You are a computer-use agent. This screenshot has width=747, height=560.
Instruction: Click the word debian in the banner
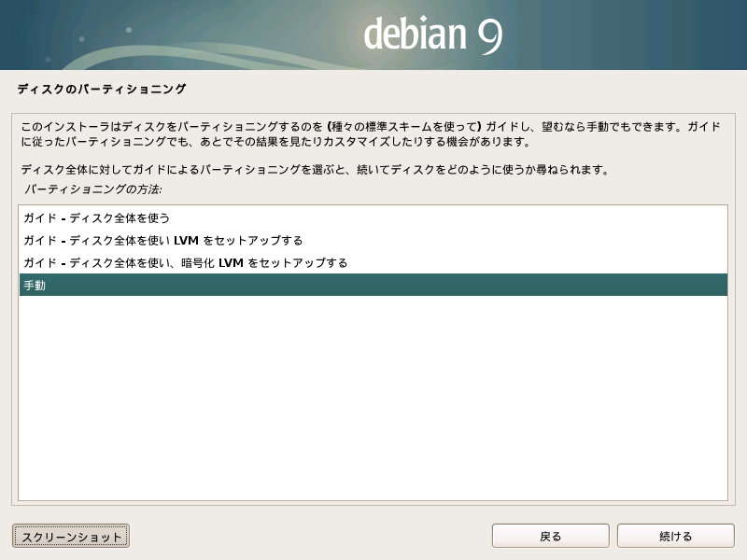pyautogui.click(x=414, y=35)
